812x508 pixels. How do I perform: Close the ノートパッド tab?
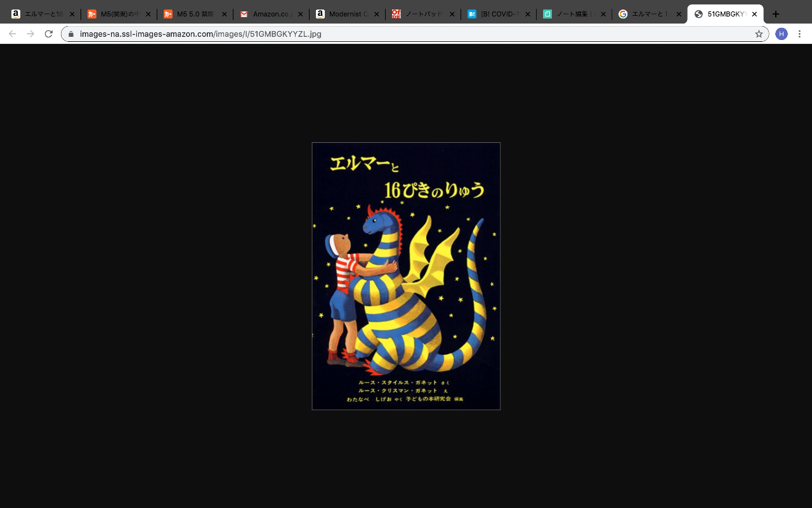[x=452, y=14]
